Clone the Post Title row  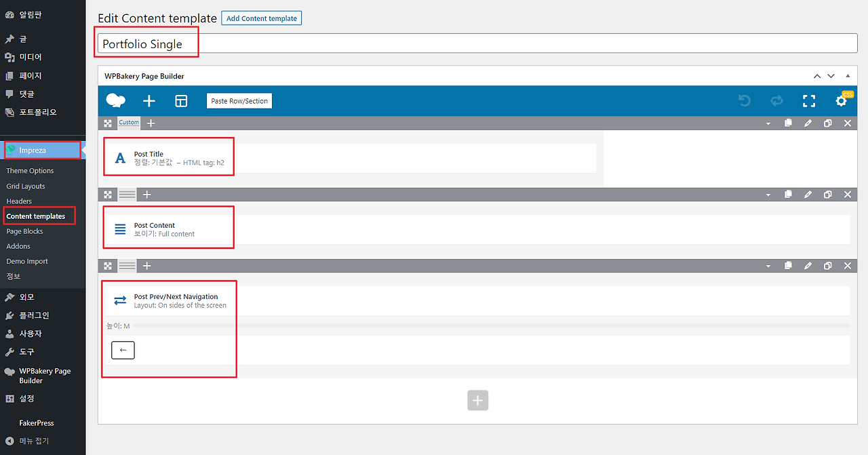827,123
